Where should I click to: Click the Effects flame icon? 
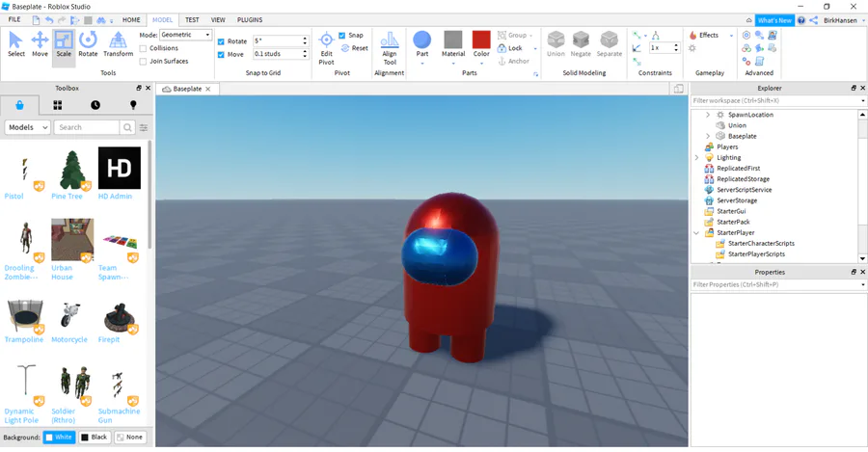tap(692, 35)
